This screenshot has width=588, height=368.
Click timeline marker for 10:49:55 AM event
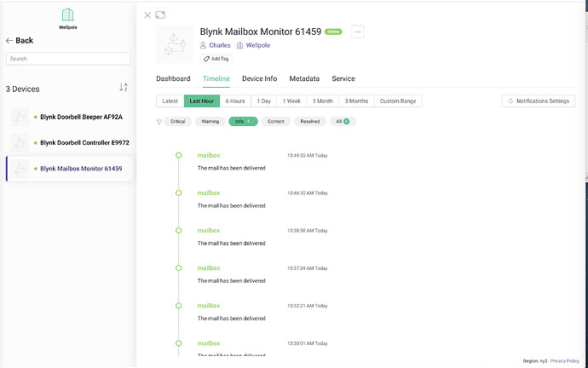(178, 155)
